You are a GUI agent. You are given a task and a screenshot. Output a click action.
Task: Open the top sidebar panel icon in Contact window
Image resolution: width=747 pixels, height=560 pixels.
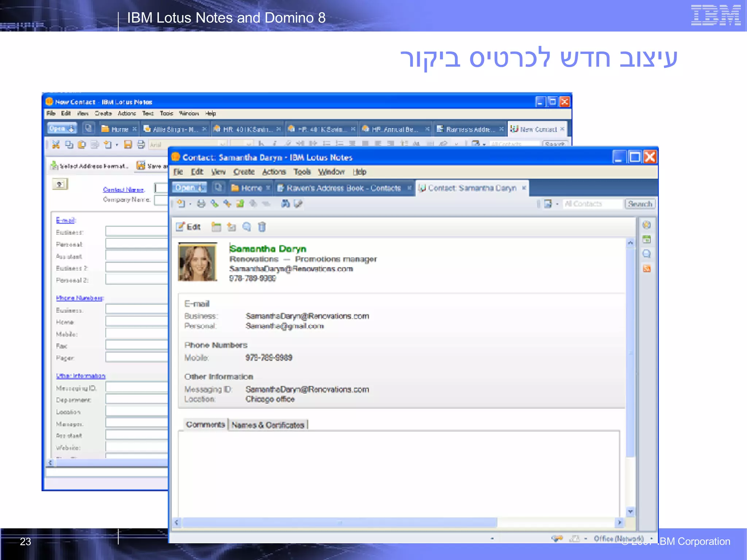tap(647, 225)
